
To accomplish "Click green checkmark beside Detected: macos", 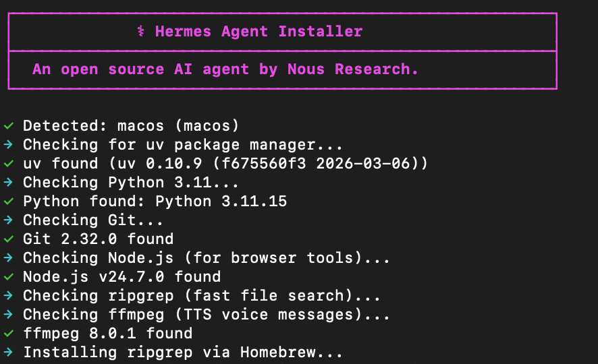I will point(8,126).
